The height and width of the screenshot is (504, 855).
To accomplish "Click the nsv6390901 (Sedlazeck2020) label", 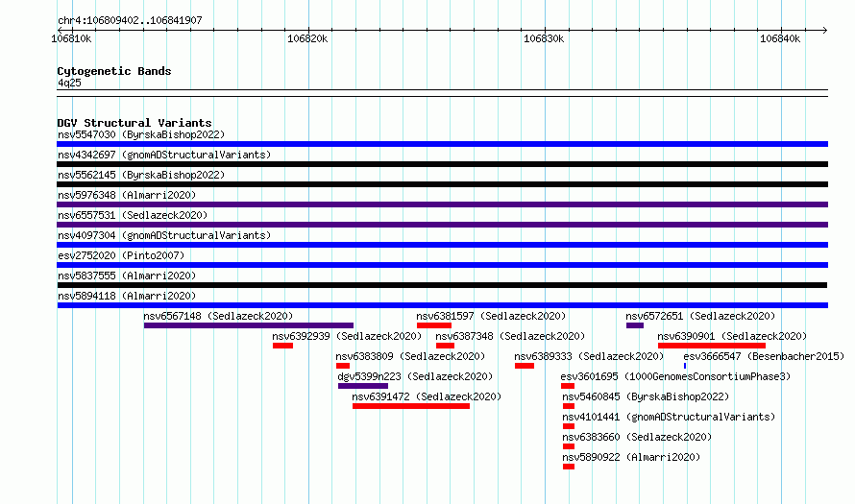I will click(732, 336).
